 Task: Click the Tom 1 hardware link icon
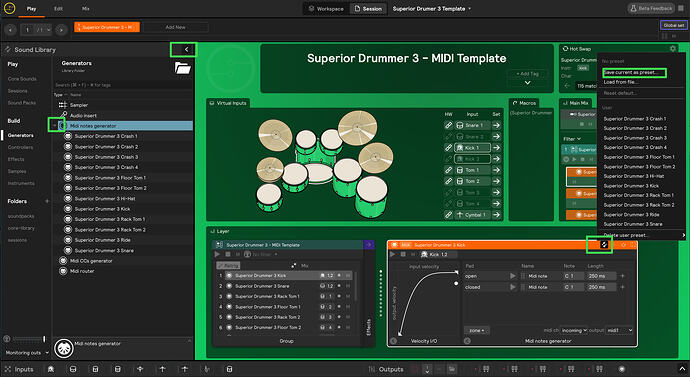(448, 170)
